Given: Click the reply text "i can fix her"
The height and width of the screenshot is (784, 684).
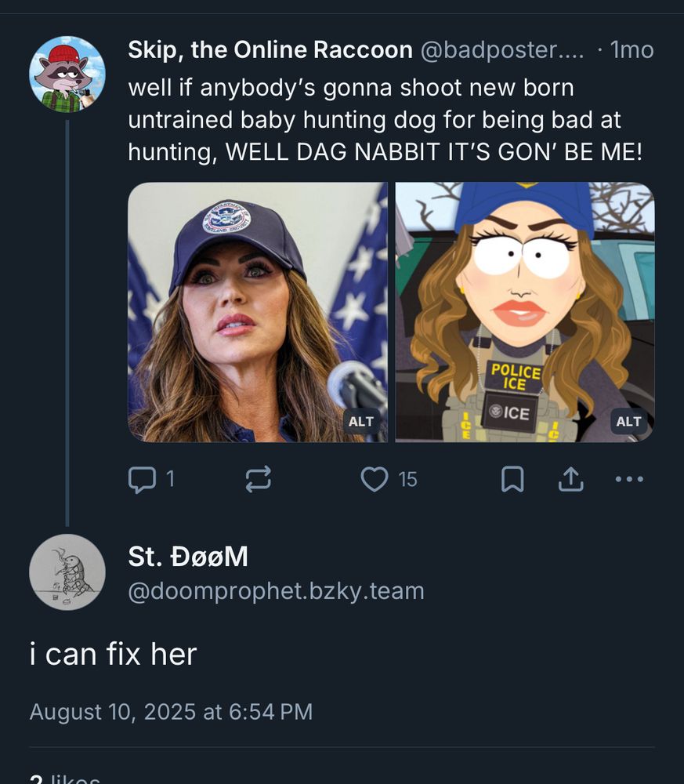Looking at the screenshot, I should point(113,653).
